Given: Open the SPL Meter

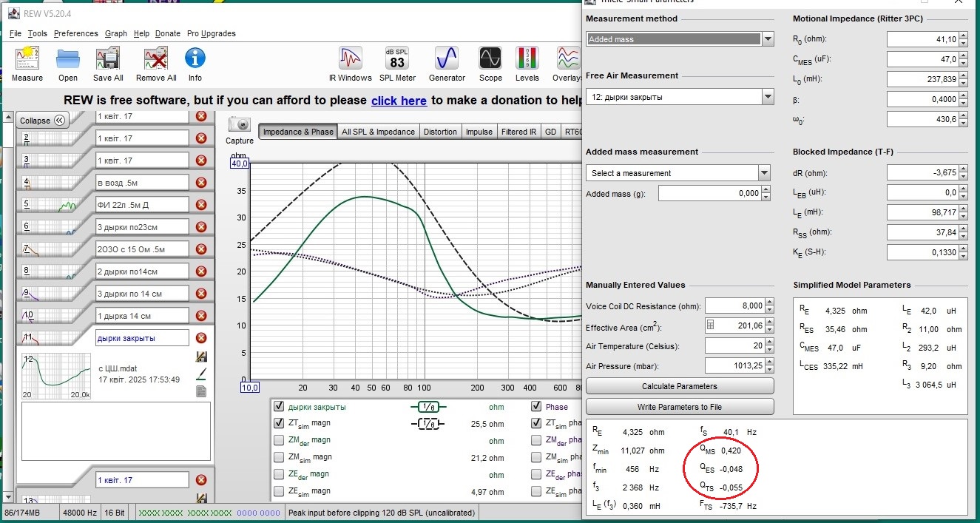Looking at the screenshot, I should (x=397, y=58).
